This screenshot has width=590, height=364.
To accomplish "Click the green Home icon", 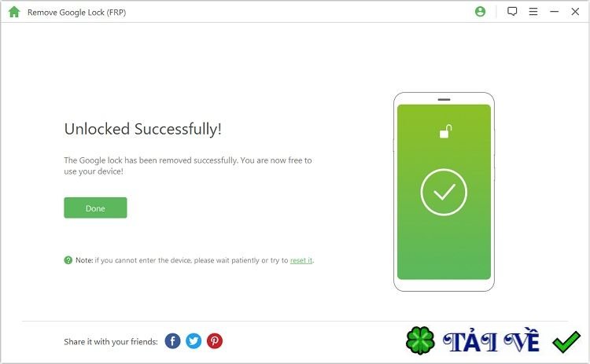I will click(x=14, y=12).
